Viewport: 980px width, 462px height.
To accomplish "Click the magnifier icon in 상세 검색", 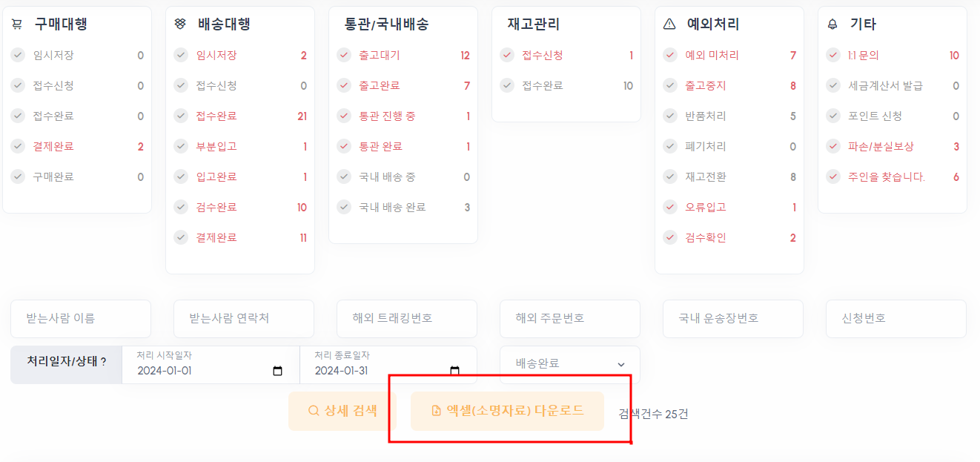I will [314, 411].
